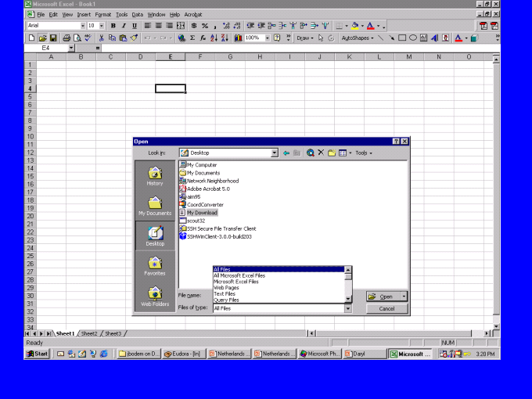Expand the Look in Desktop dropdown
The width and height of the screenshot is (532, 399).
(275, 153)
